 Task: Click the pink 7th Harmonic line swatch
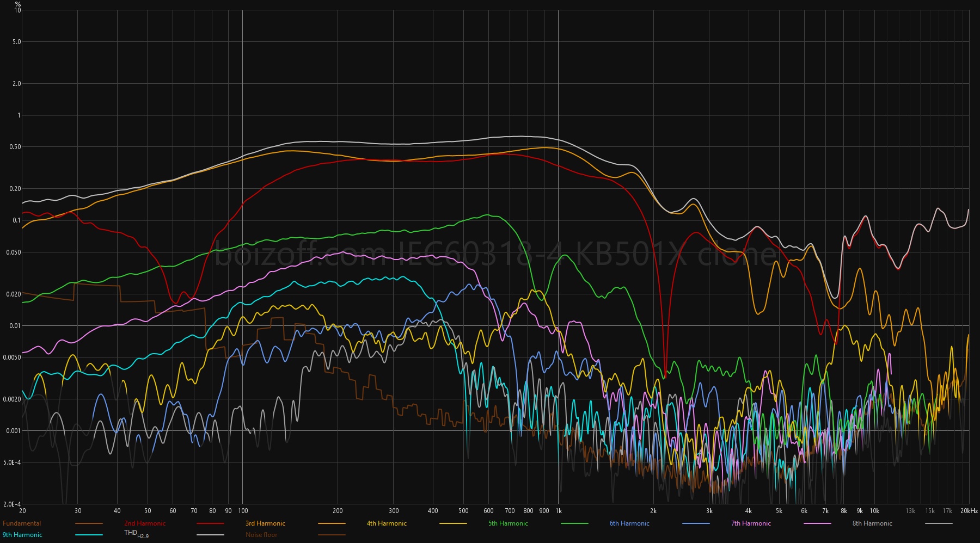coord(817,523)
